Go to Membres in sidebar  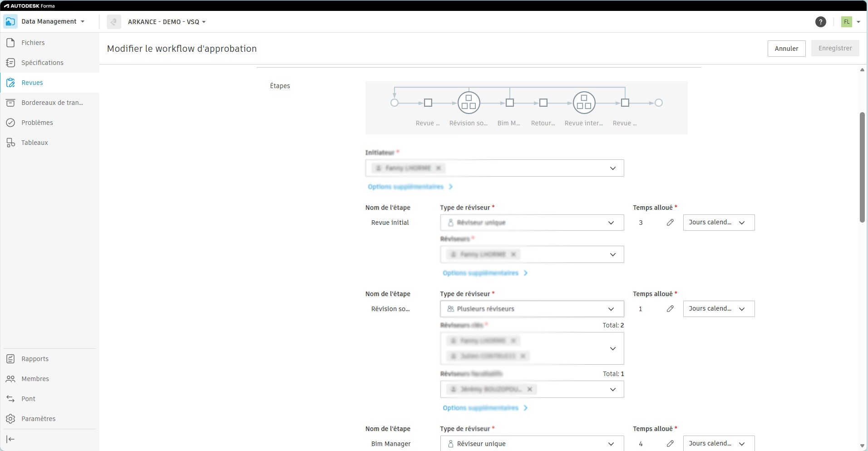[x=49, y=379]
